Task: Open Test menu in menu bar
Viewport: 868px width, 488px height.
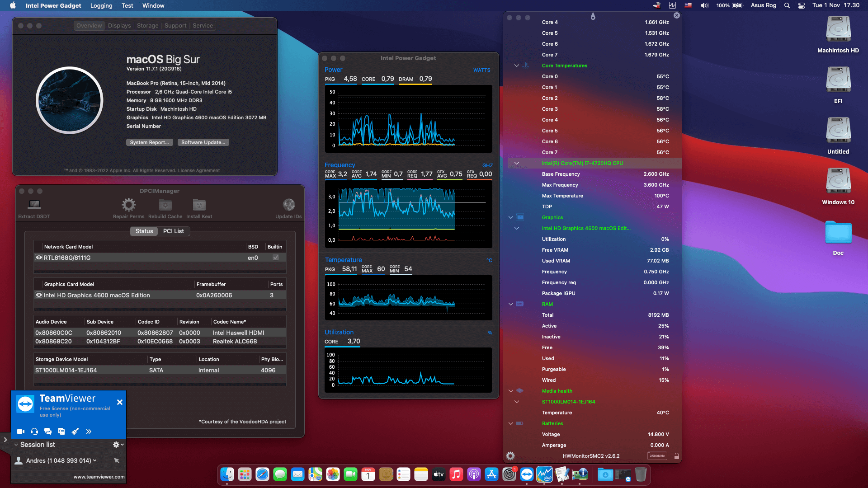Action: click(127, 5)
